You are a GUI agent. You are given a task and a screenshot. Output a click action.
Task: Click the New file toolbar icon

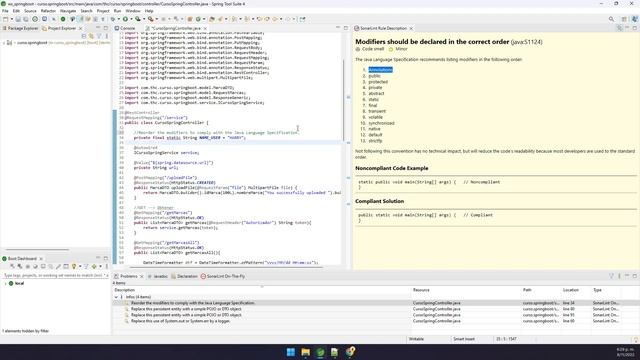pos(5,19)
